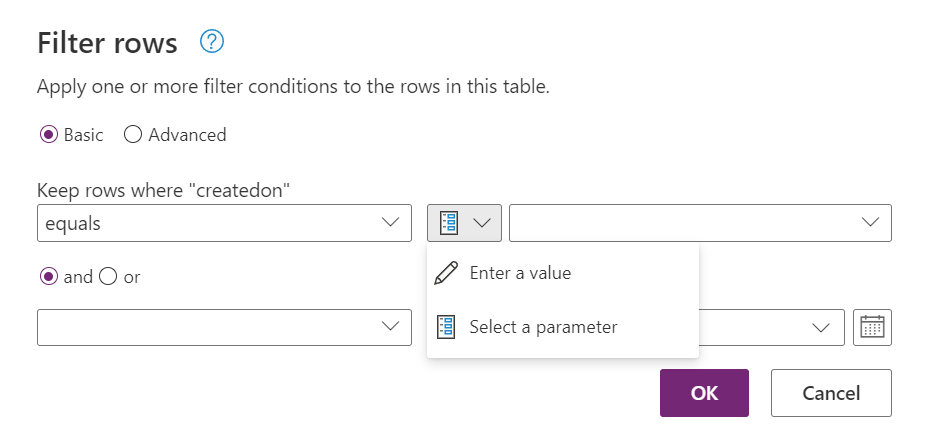Choose "Enter a value" menu option
Viewport: 928px width, 445px height.
[x=520, y=273]
